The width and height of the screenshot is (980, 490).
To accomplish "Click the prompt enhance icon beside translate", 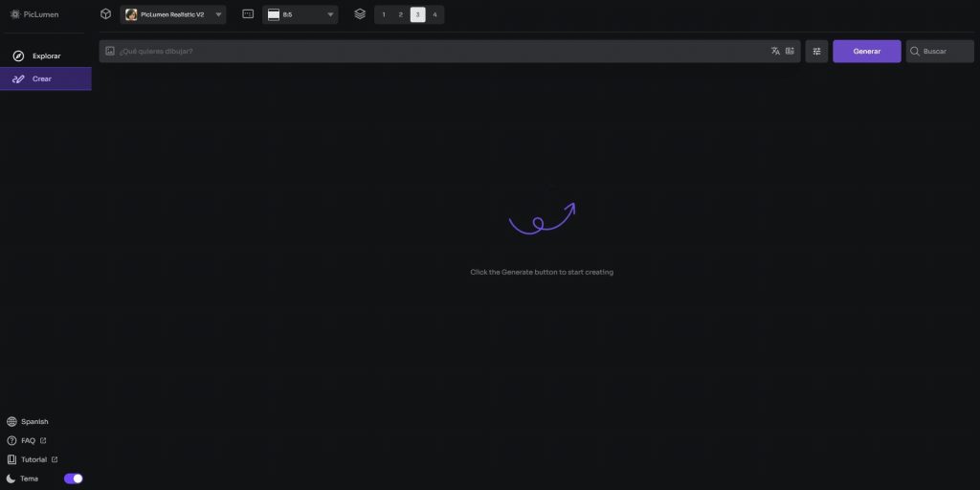I will pyautogui.click(x=790, y=51).
